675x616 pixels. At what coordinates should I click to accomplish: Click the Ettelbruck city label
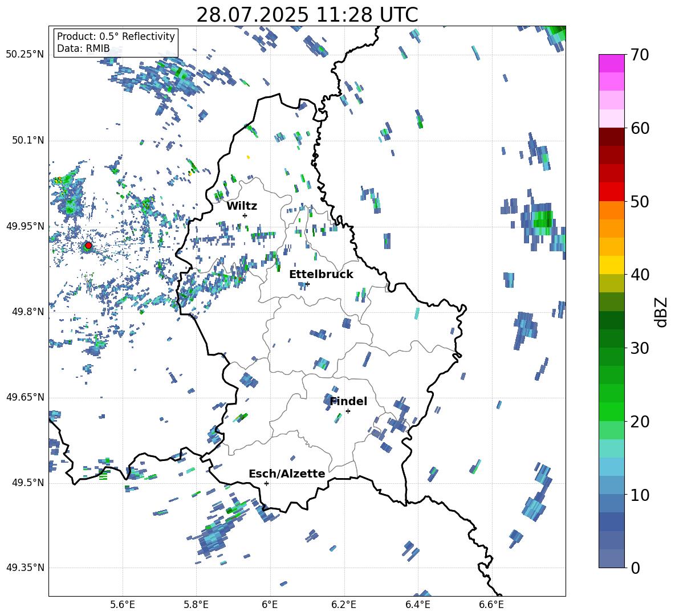[x=321, y=275]
